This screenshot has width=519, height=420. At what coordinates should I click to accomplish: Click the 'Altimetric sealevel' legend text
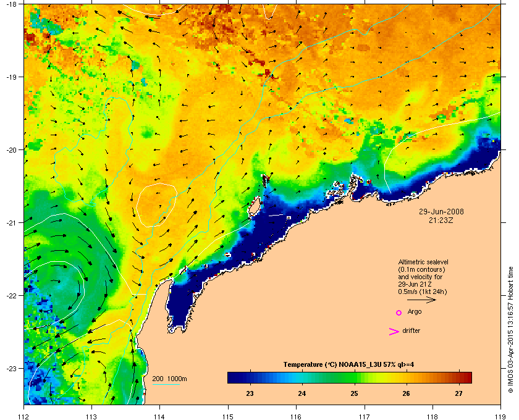423,262
